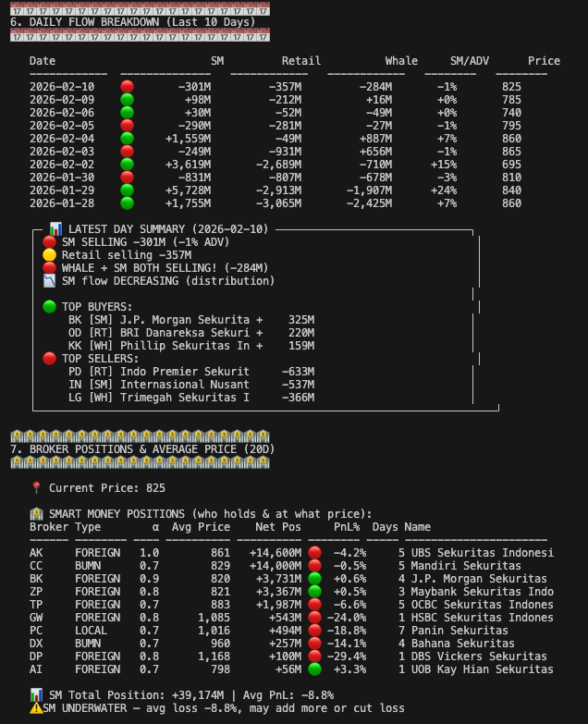Click the 'Internasional Nusant' seller line
Image resolution: width=588 pixels, height=724 pixels.
(191, 384)
